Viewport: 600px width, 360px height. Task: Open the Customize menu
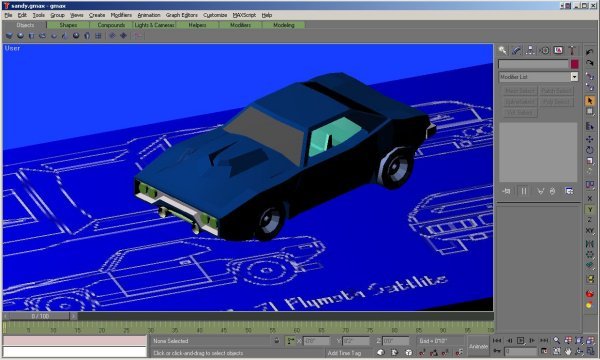tap(215, 15)
